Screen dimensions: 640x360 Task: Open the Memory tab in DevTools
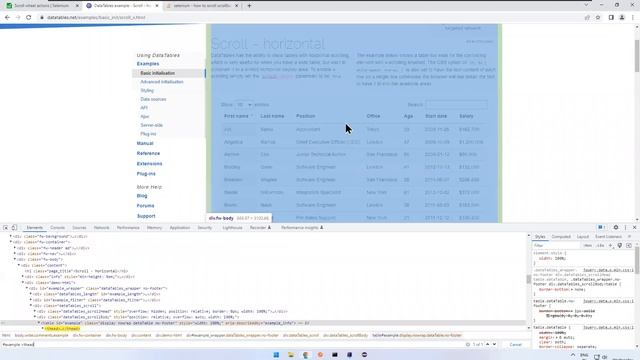coord(154,228)
